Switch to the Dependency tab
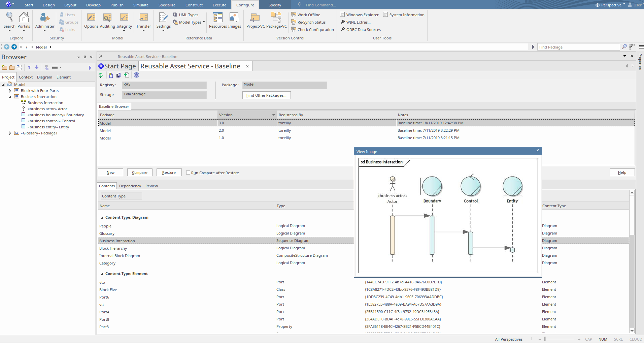Image resolution: width=644 pixels, height=343 pixels. pos(130,186)
